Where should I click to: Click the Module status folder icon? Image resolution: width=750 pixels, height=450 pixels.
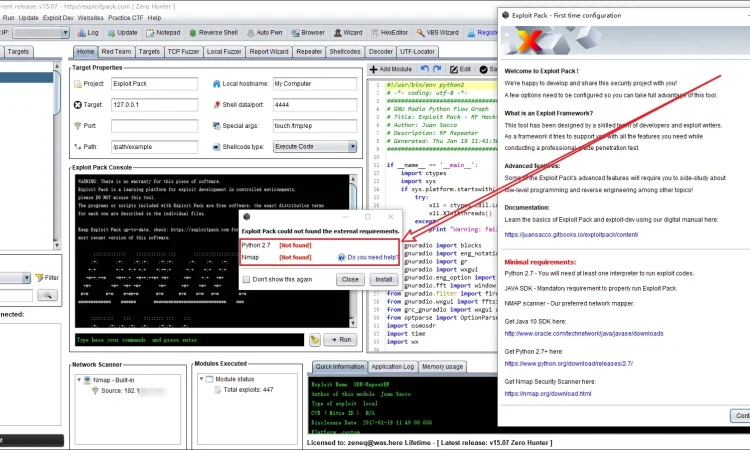pos(209,379)
